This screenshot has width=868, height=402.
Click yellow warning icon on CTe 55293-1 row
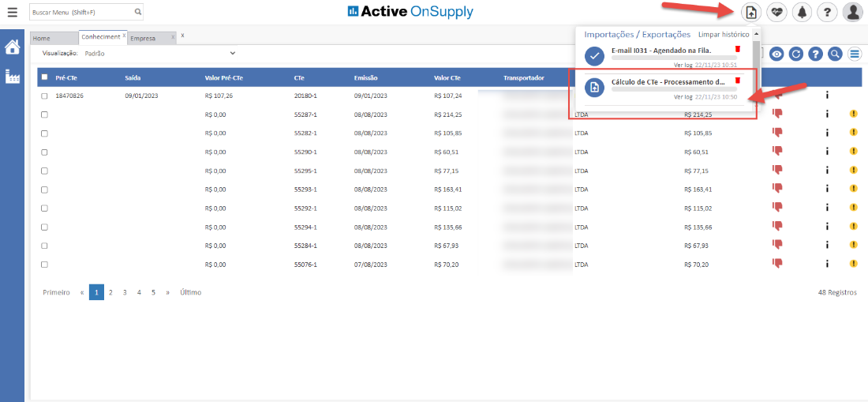coord(853,189)
